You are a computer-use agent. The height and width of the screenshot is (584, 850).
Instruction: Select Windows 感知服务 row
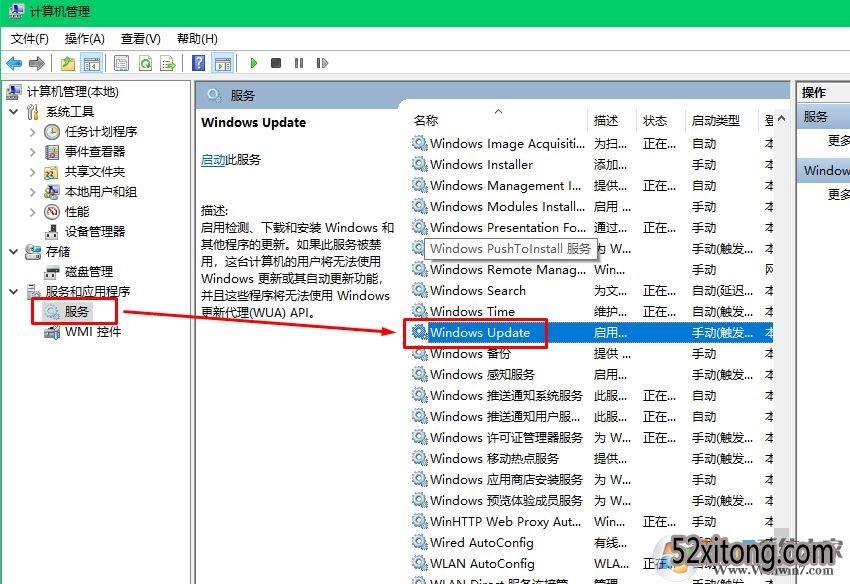[x=591, y=375]
